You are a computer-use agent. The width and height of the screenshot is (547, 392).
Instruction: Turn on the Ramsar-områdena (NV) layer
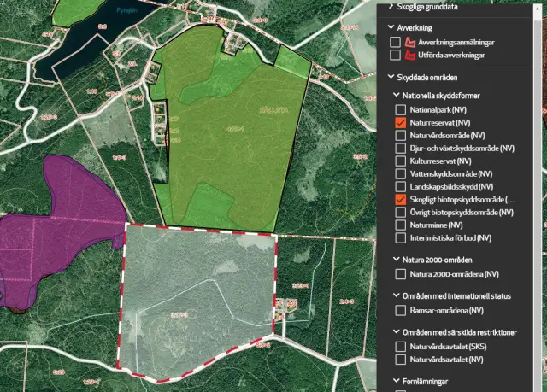[x=401, y=311]
